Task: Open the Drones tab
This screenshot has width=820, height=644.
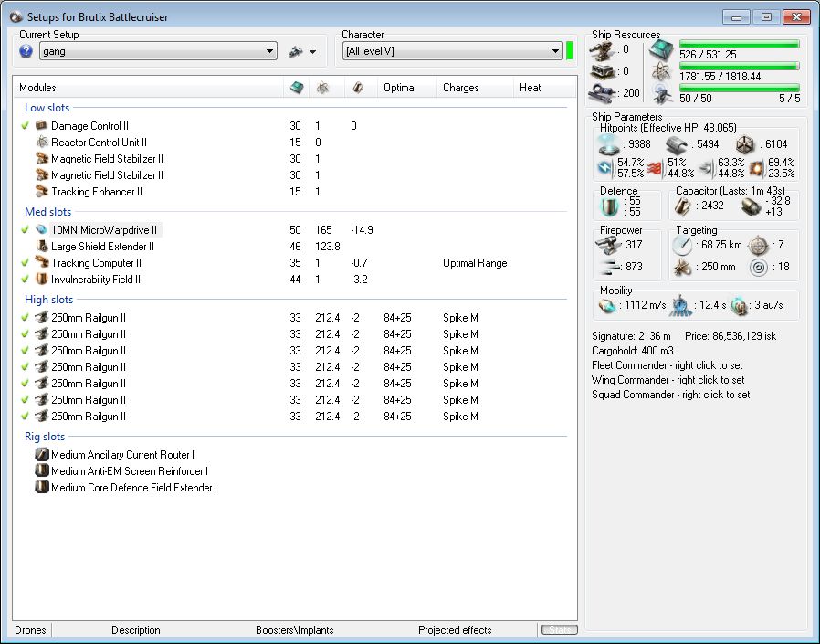Action: [x=30, y=630]
